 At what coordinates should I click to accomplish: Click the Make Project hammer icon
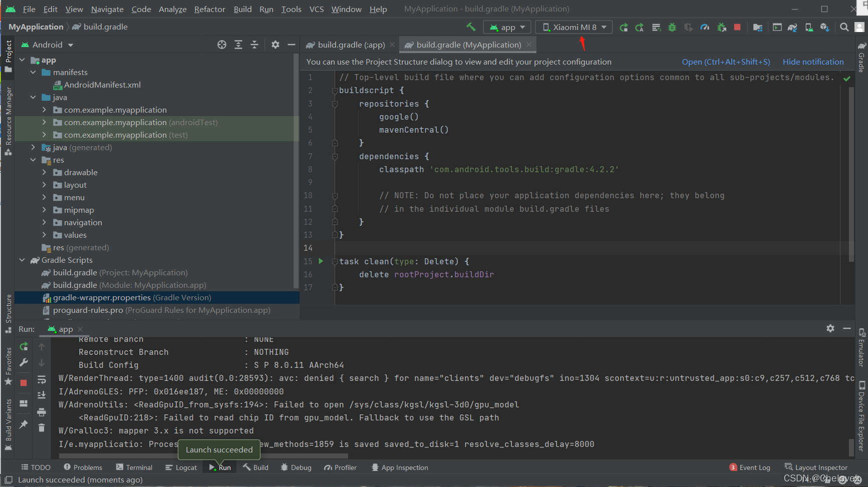tap(471, 27)
